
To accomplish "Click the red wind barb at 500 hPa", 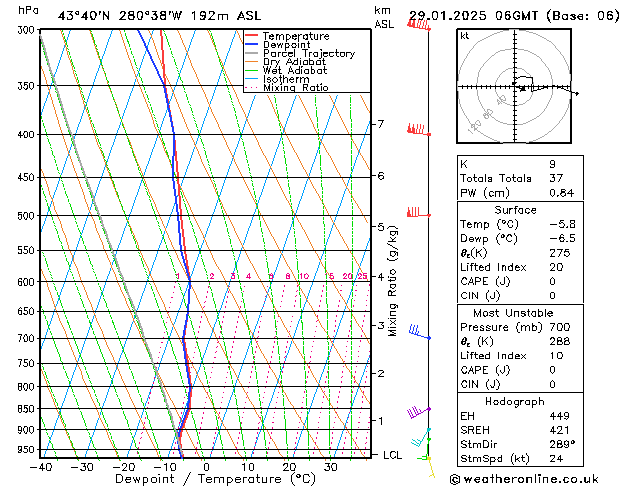I will (416, 213).
